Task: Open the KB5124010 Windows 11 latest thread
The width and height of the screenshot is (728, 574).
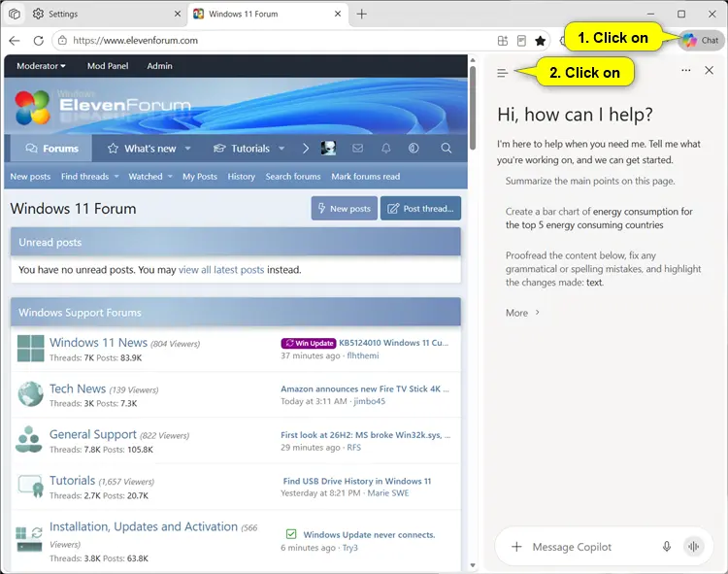Action: (394, 343)
